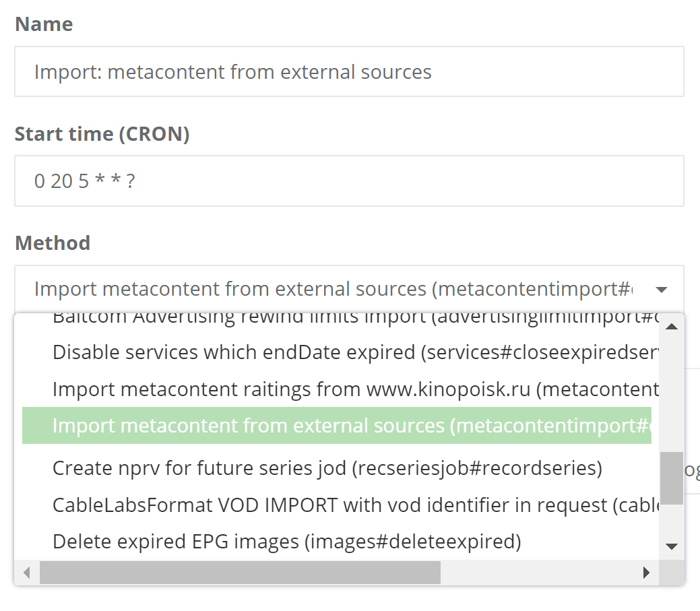The width and height of the screenshot is (700, 611).
Task: Click horizontal scrollbar track right of thumb
Action: 538,572
